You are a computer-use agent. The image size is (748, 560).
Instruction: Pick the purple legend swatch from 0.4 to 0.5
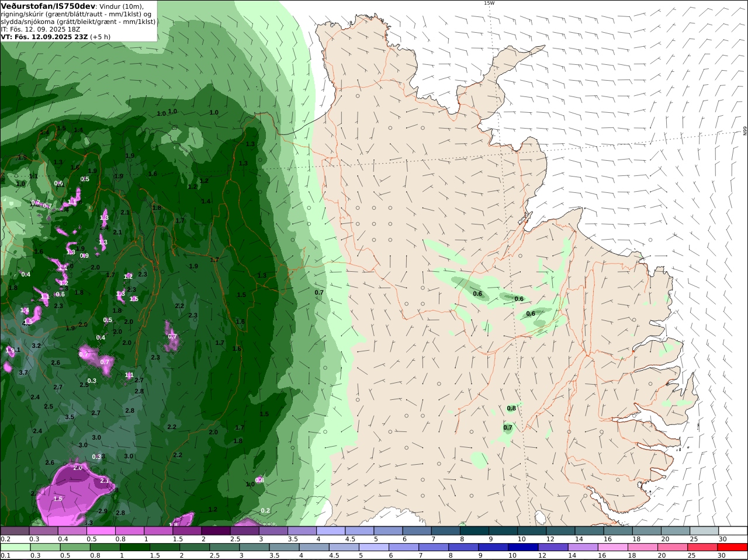pos(72,531)
